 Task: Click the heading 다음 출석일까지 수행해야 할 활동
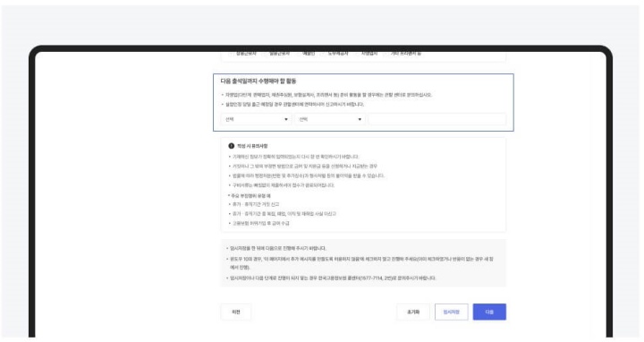258,81
